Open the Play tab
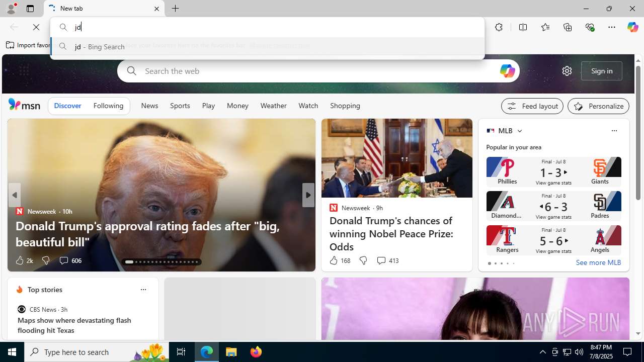Image resolution: width=644 pixels, height=362 pixels. [x=208, y=106]
